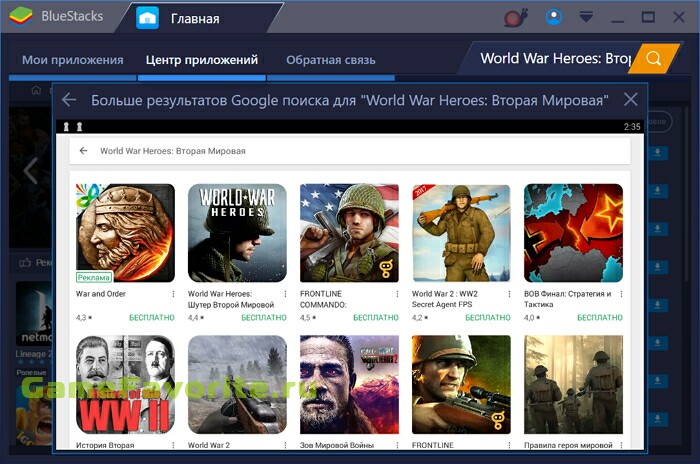Screen dimensions: 700x464
Task: Click the orange search magnifier button
Action: click(654, 59)
